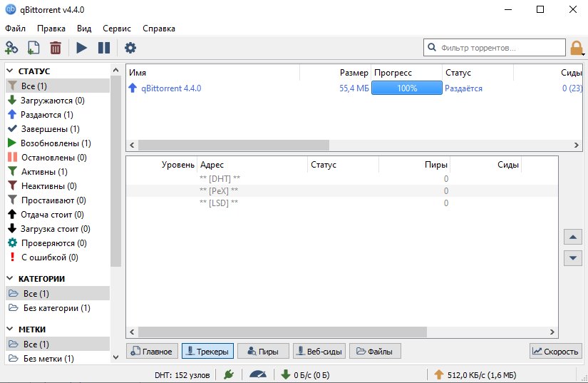
Task: Lock the interface with the padlock icon
Action: click(x=577, y=48)
